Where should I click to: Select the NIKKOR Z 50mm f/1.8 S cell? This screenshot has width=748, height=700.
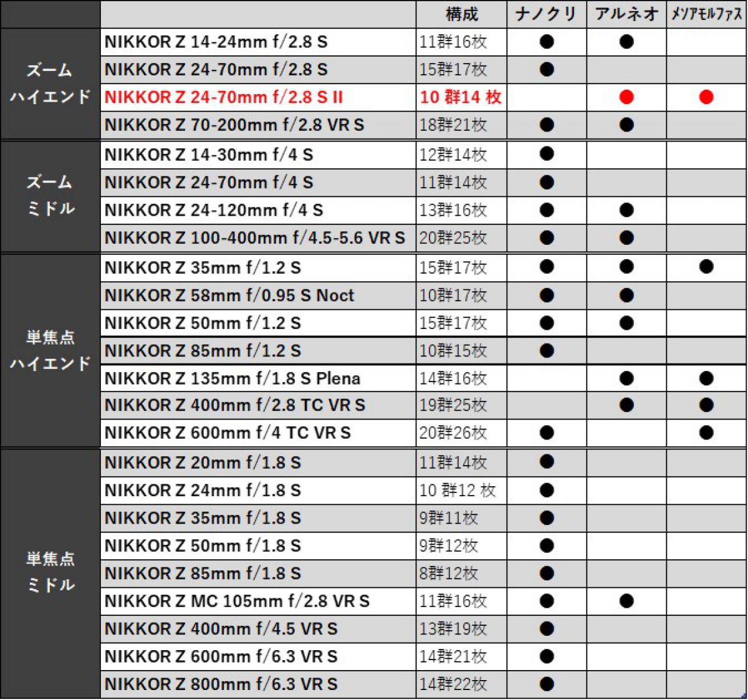point(258,545)
